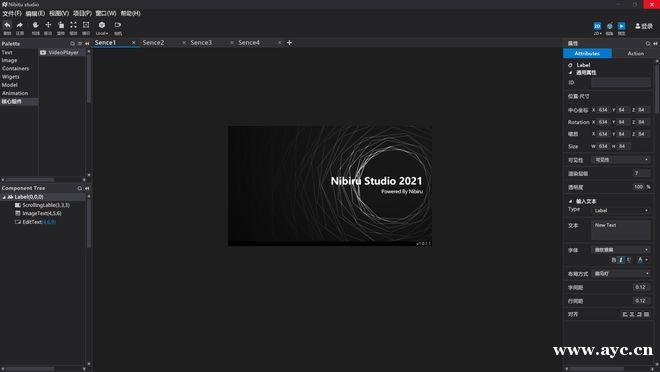Viewport: 660px width, 372px height.
Task: Click the redo arrow in the toolbar
Action: (20, 25)
